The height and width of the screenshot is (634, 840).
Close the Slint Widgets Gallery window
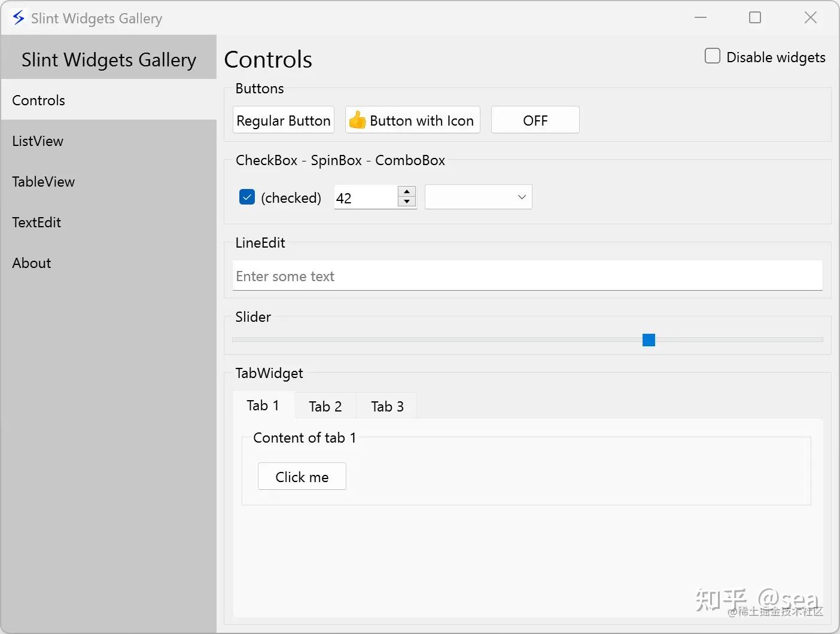(x=811, y=18)
